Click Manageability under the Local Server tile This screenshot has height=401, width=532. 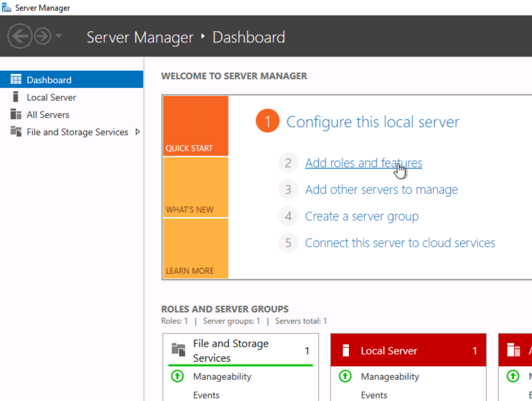click(x=390, y=376)
